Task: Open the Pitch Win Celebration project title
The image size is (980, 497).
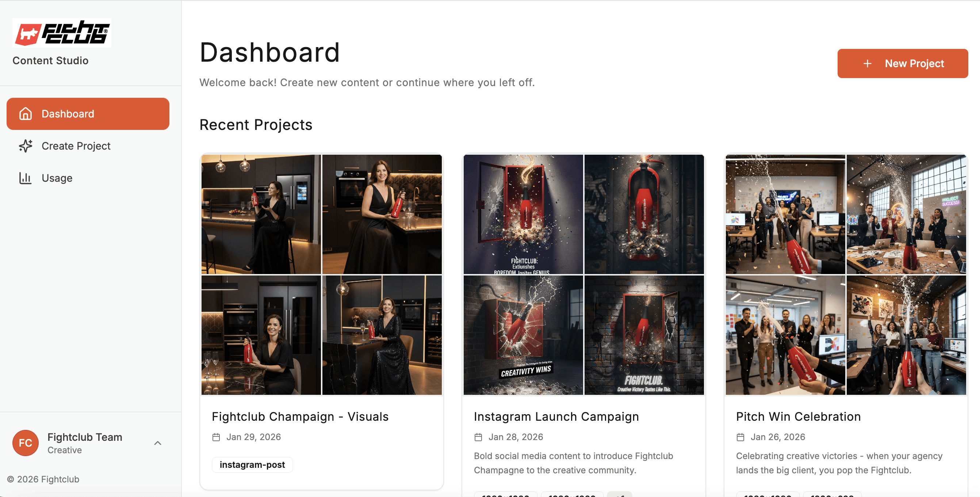Action: click(798, 417)
